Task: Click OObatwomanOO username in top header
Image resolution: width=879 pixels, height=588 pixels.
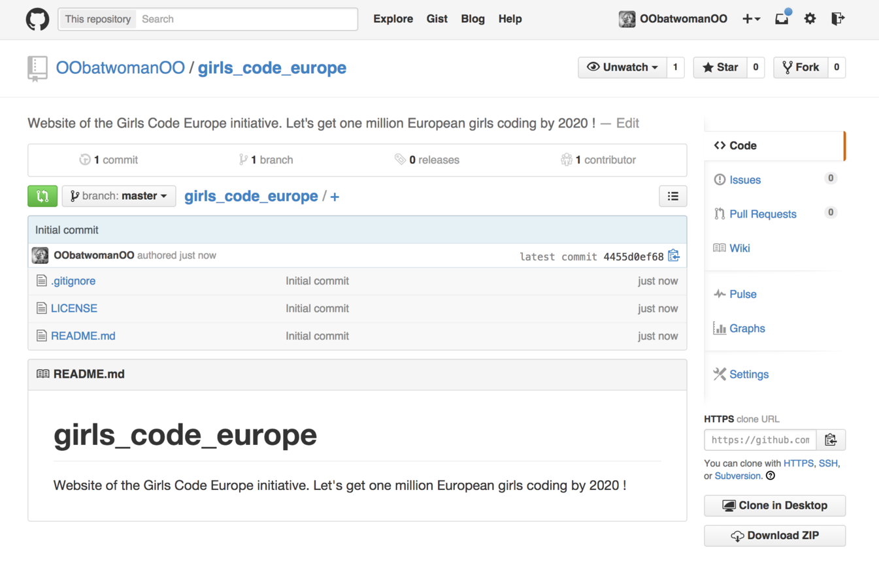Action: [x=683, y=19]
